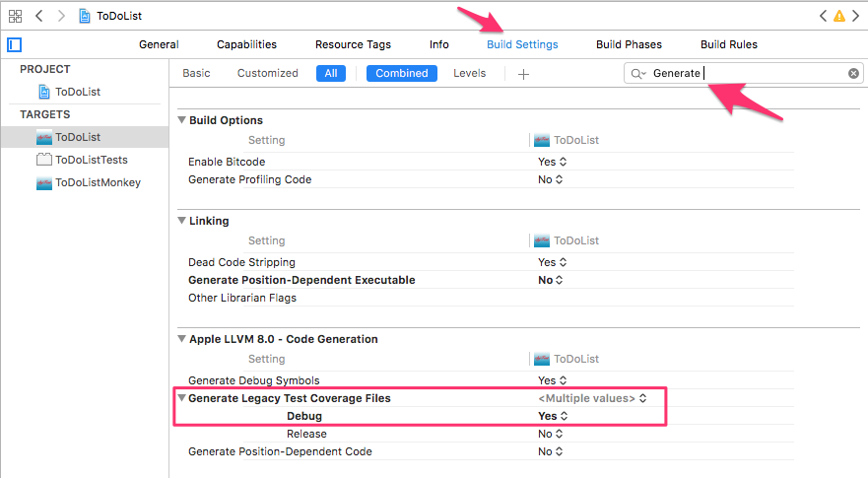
Task: Collapse Generate Legacy Test Coverage Files row
Action: pyautogui.click(x=181, y=398)
